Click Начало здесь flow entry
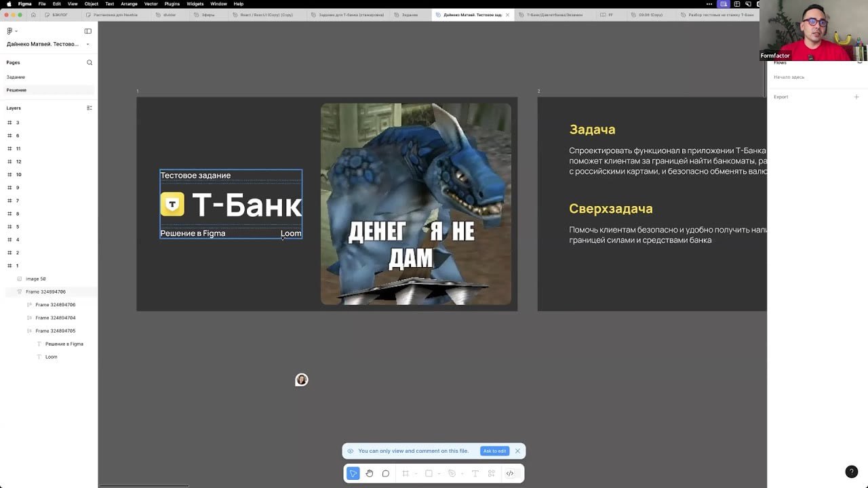This screenshot has width=868, height=488. (x=789, y=77)
